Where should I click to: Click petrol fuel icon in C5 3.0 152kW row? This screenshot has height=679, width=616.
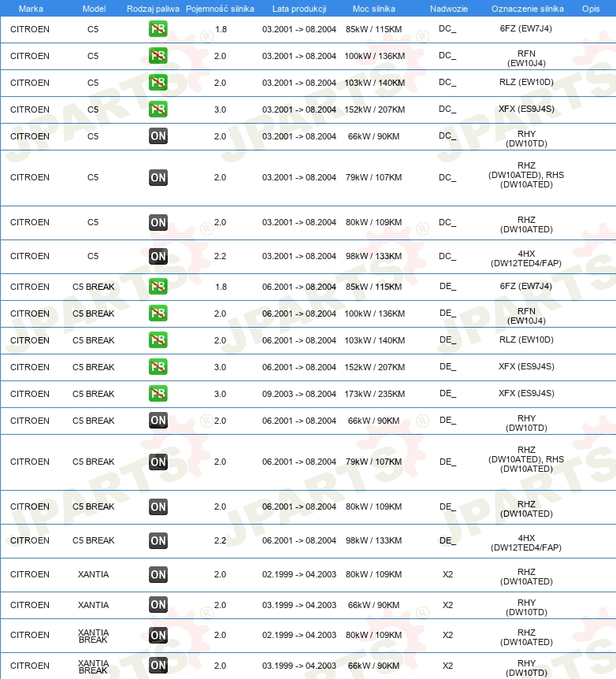pos(158,109)
